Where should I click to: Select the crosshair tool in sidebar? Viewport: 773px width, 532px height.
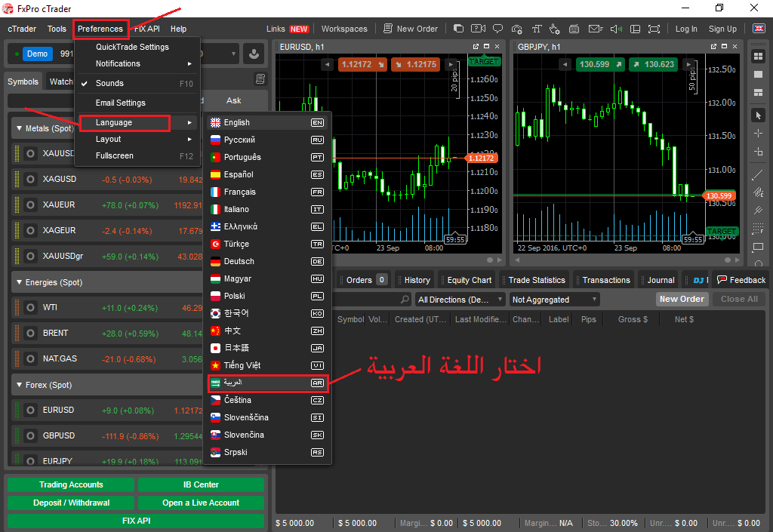click(x=758, y=134)
